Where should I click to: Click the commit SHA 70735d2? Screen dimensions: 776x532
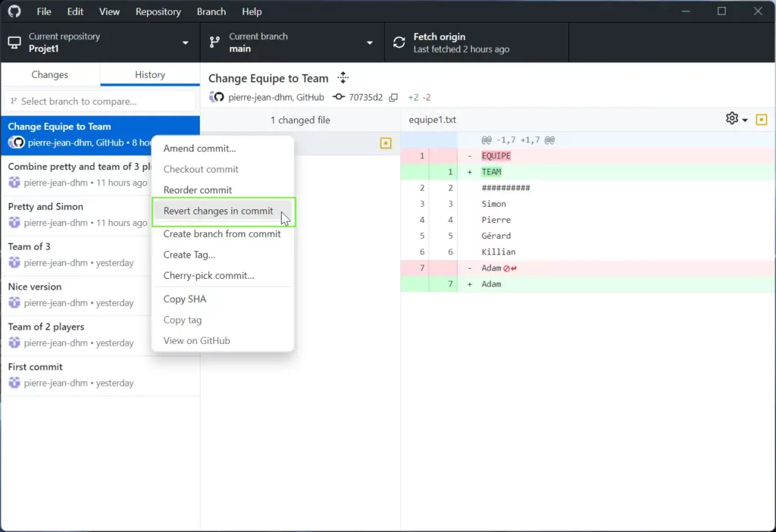pos(366,98)
